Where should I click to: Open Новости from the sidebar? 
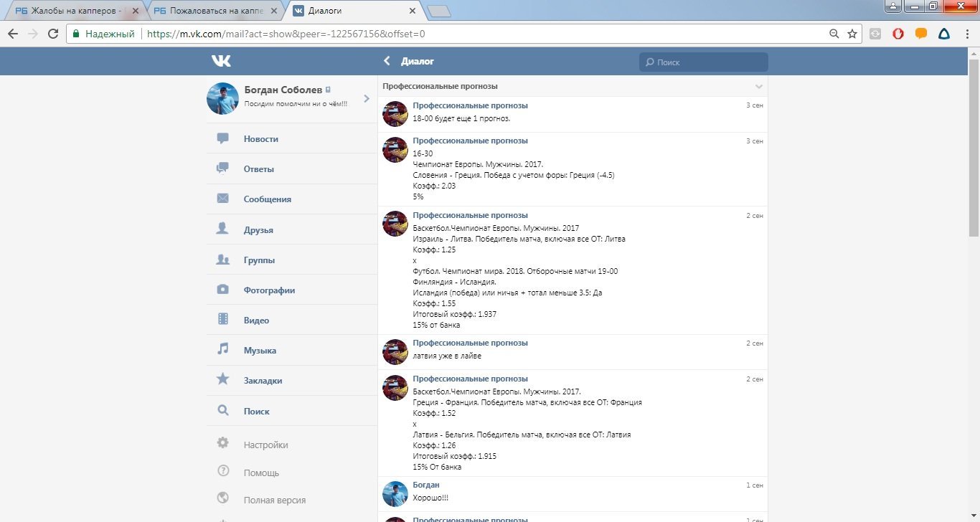[260, 139]
